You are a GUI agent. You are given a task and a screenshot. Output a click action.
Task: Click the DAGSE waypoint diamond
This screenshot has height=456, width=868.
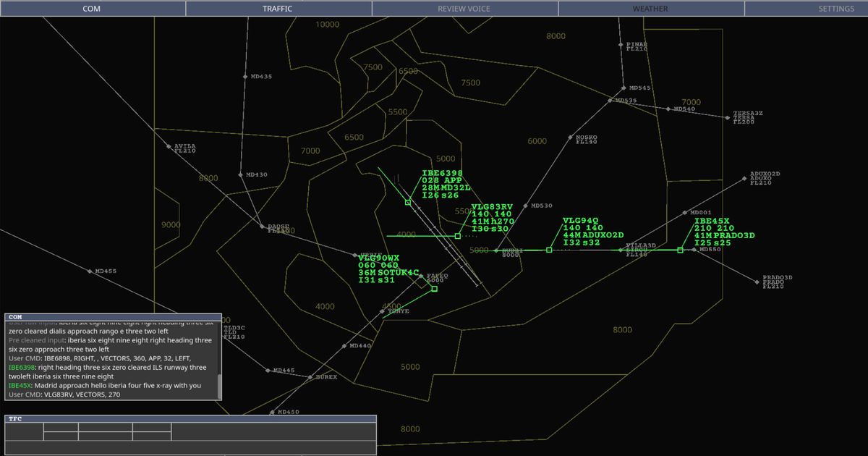pos(262,227)
